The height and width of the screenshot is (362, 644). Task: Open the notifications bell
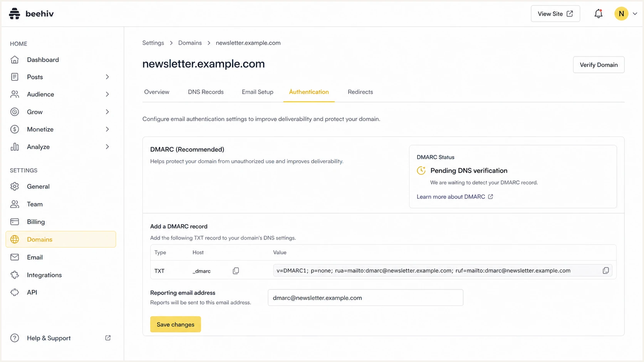tap(598, 14)
